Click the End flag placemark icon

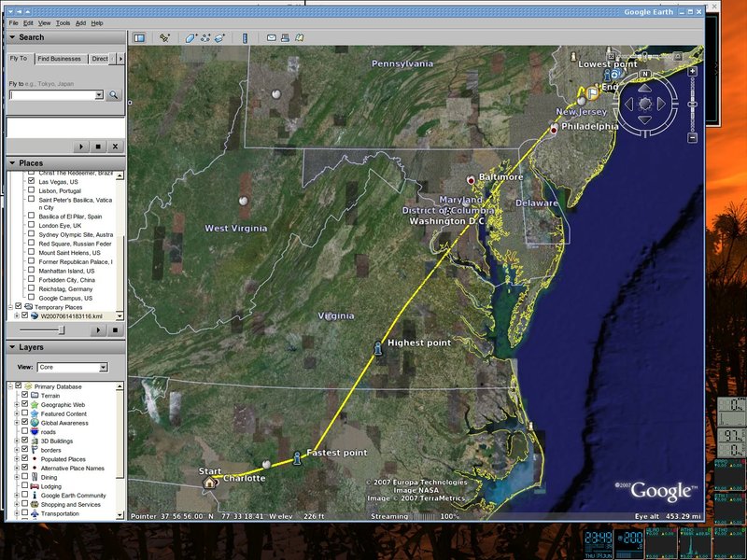tap(592, 92)
